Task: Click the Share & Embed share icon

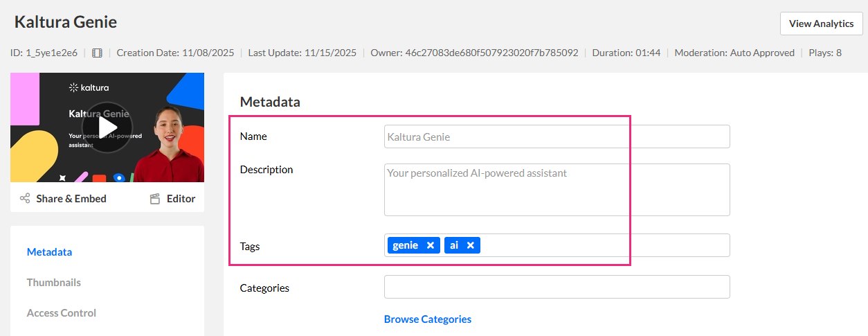Action: [25, 199]
